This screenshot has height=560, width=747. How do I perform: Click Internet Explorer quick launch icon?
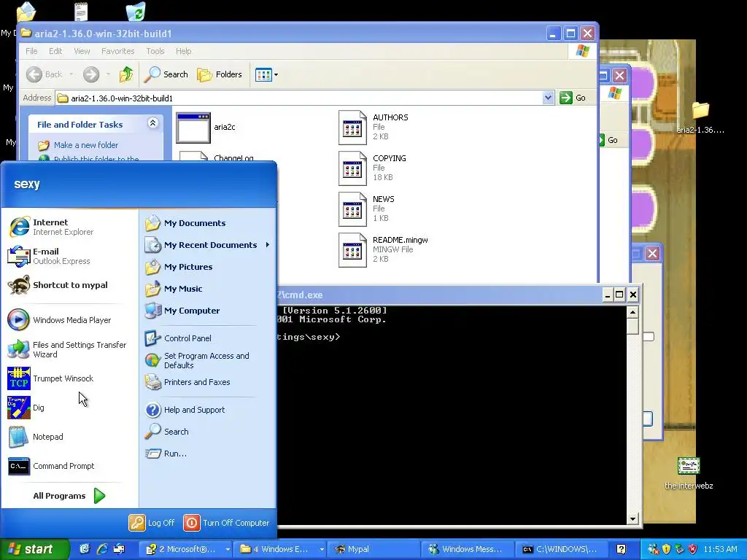click(x=102, y=549)
